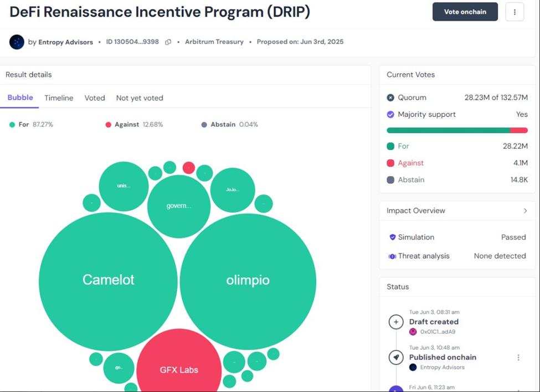
Task: Click the quorum progress bar
Action: pyautogui.click(x=457, y=130)
